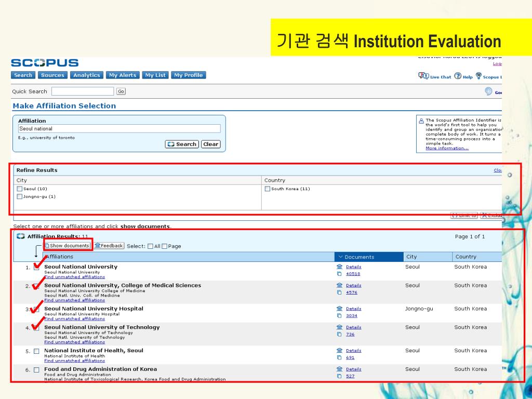Click the Show documents button
Image resolution: width=532 pixels, height=399 pixels.
coord(68,246)
